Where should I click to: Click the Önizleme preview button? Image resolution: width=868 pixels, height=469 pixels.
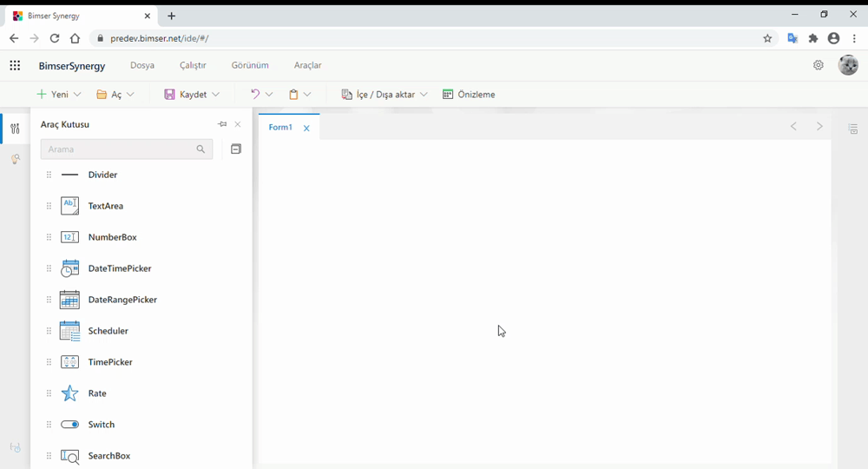click(x=469, y=95)
